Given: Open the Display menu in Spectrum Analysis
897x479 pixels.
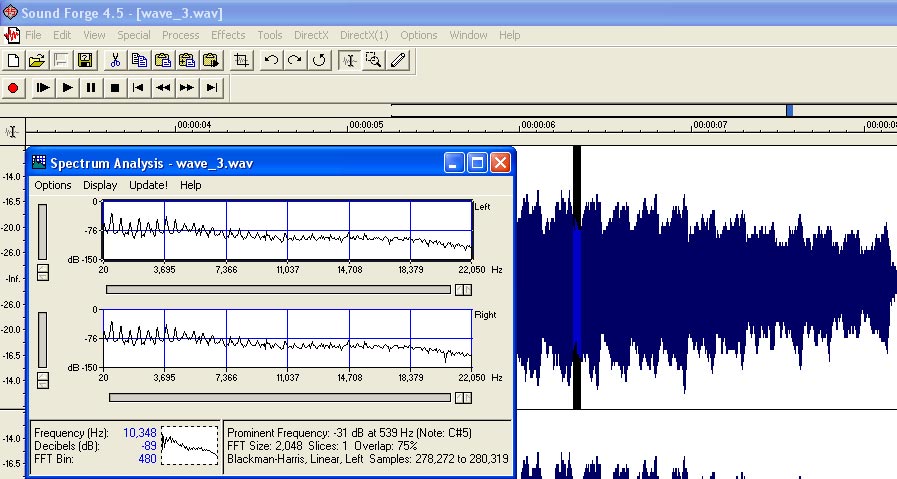Looking at the screenshot, I should tap(100, 185).
